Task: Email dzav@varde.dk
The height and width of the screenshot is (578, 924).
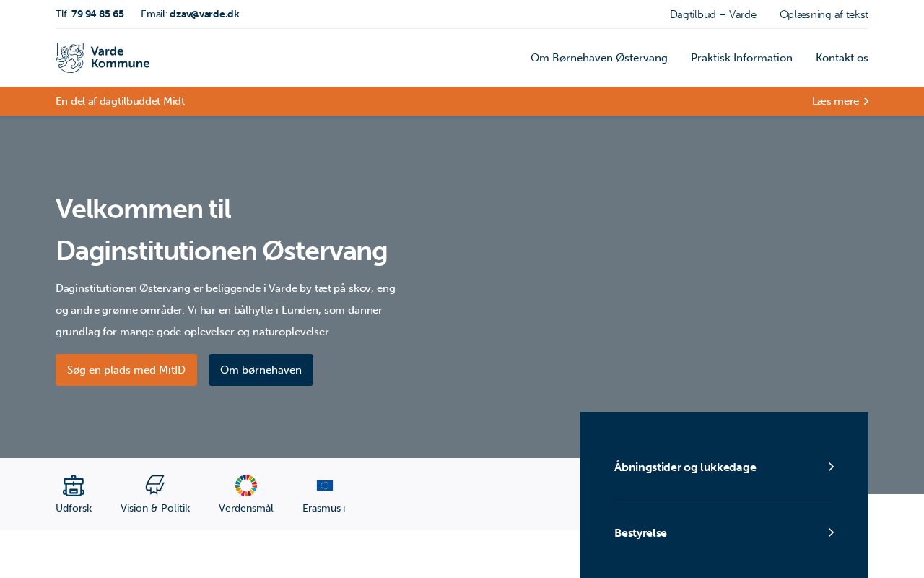Action: click(x=204, y=14)
